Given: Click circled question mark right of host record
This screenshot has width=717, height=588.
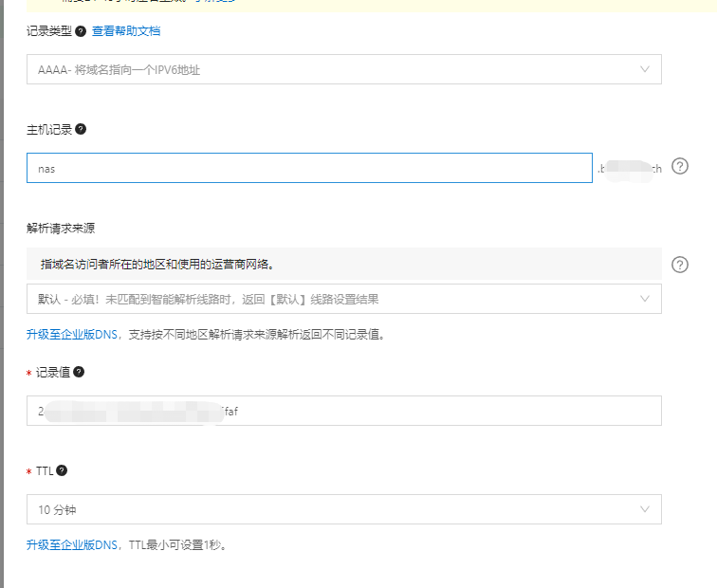Looking at the screenshot, I should pos(679,167).
